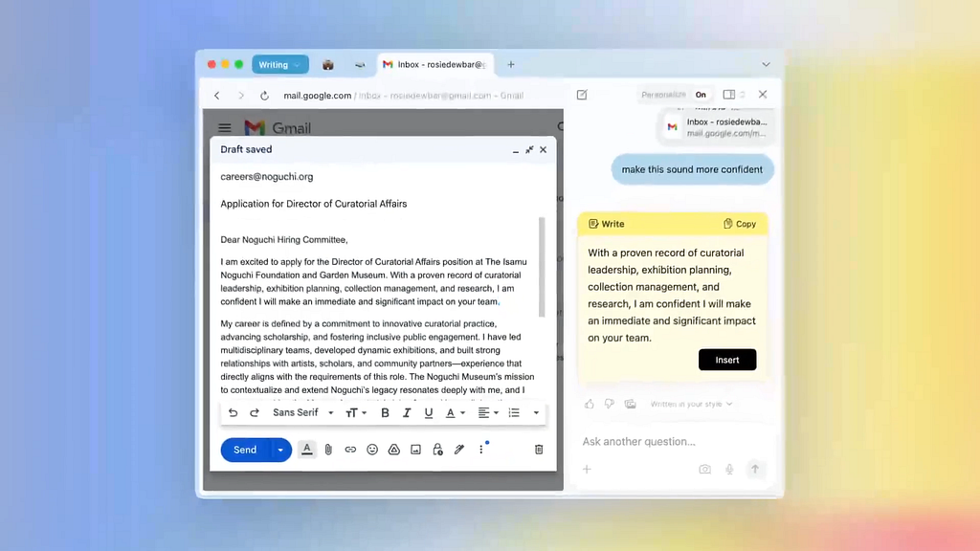Open the Sans Serif font dropdown
This screenshot has width=980, height=551.
coord(303,413)
